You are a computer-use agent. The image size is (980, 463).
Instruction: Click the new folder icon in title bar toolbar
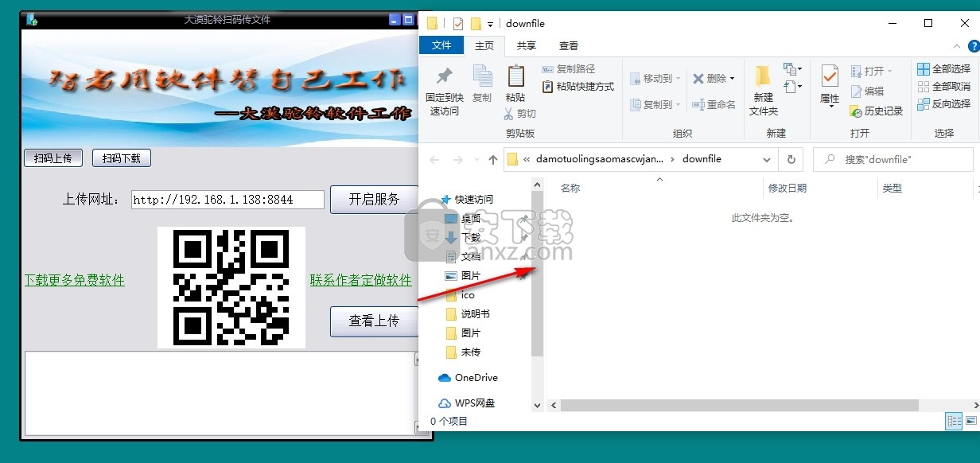click(x=476, y=23)
